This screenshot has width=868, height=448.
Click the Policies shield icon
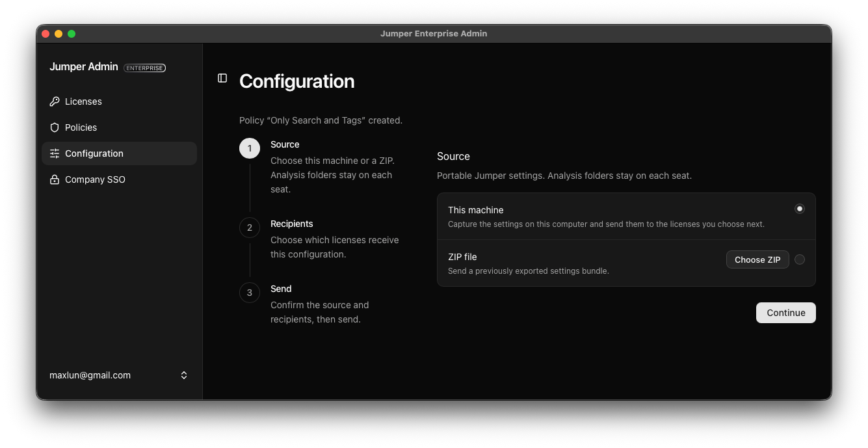[55, 127]
